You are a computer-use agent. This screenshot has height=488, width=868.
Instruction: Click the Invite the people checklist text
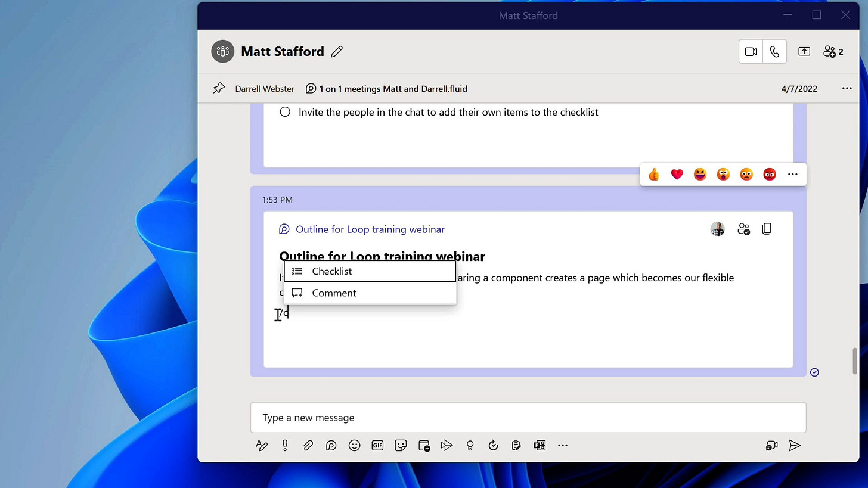[448, 112]
